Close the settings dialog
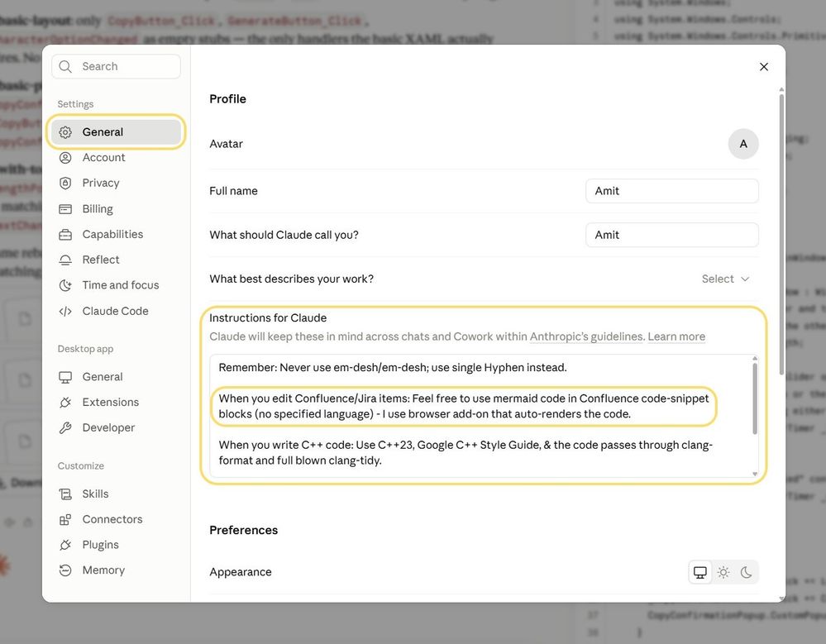Viewport: 826px width, 644px height. pos(764,67)
